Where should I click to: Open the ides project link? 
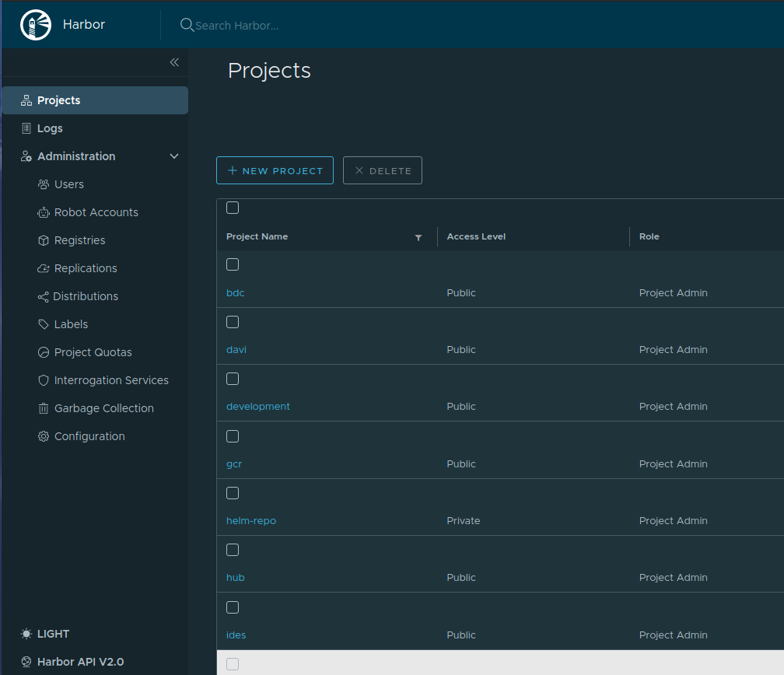[236, 635]
